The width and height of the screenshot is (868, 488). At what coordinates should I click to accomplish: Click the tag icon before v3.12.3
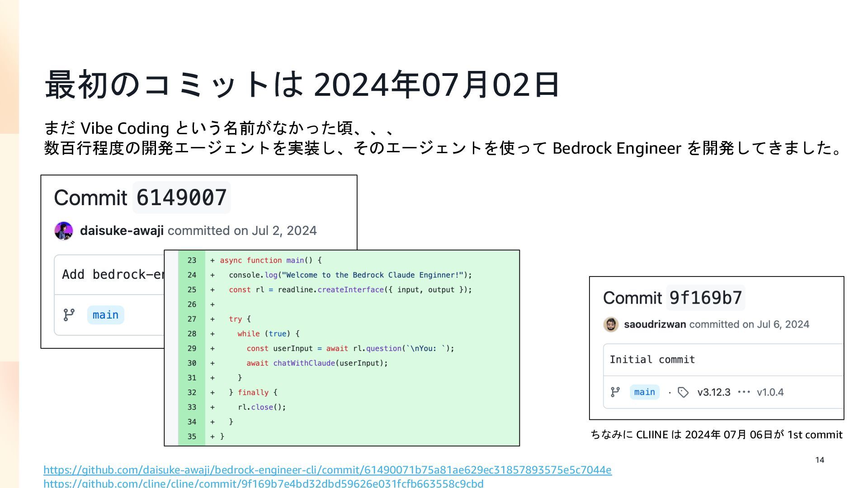[683, 392]
